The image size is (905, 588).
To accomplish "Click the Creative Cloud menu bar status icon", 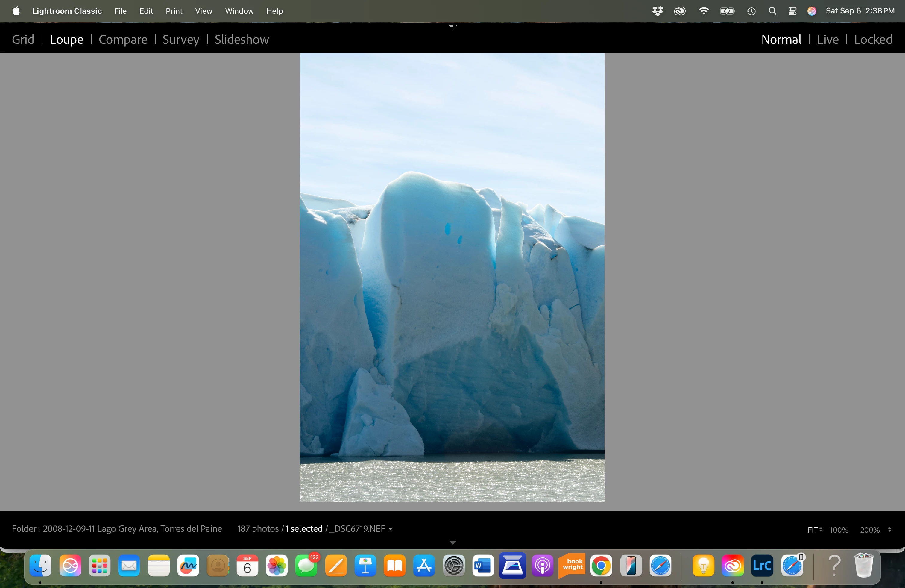I will tap(680, 11).
